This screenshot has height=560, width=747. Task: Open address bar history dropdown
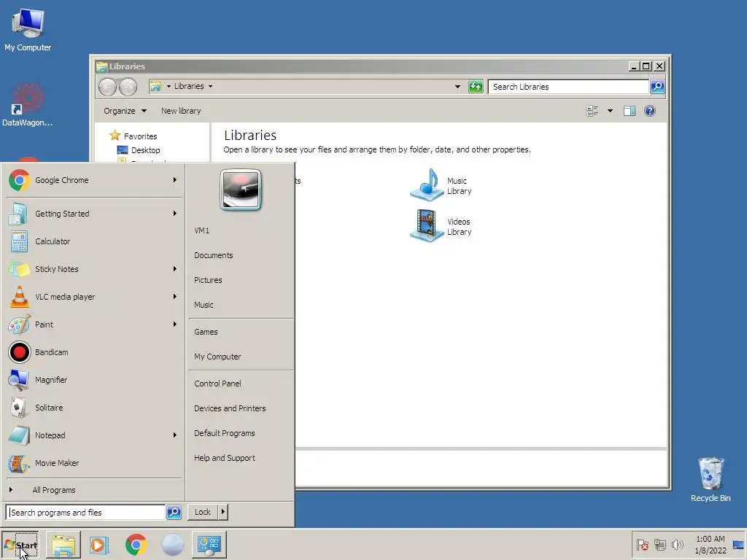click(x=457, y=87)
